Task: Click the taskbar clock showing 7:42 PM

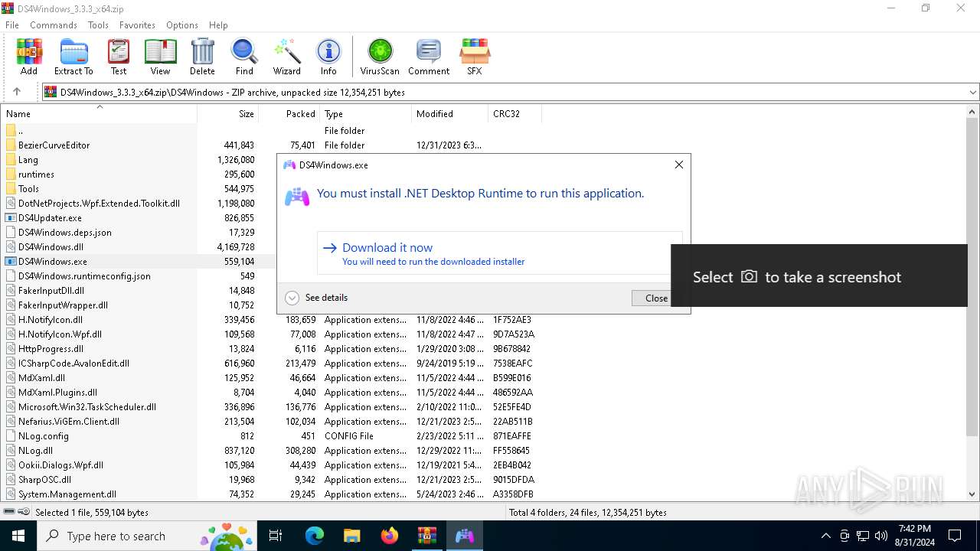Action: click(x=914, y=536)
